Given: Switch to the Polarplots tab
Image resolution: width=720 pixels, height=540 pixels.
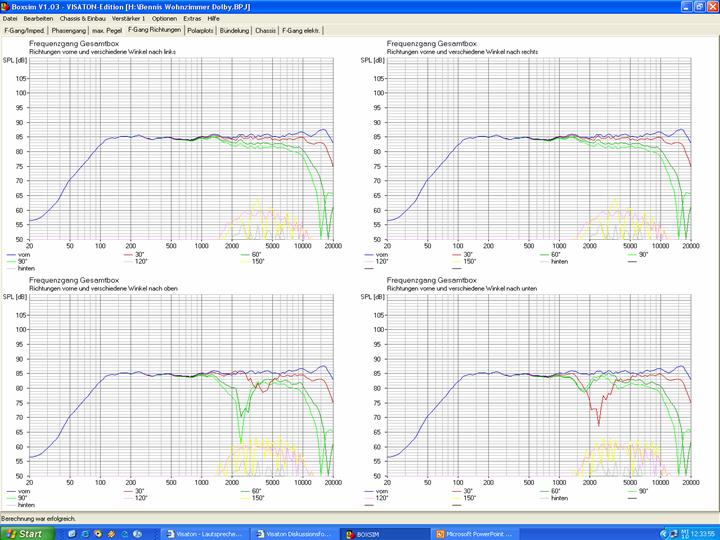Looking at the screenshot, I should [x=201, y=31].
